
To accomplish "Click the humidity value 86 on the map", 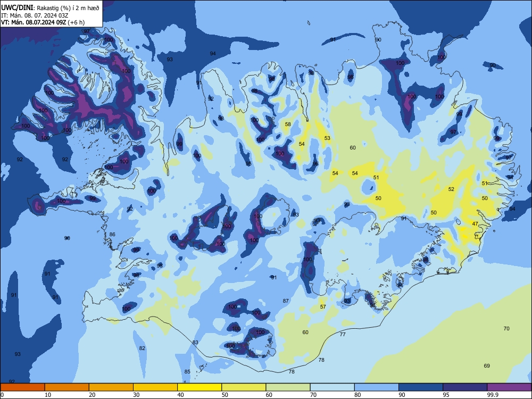I will 112,235.
